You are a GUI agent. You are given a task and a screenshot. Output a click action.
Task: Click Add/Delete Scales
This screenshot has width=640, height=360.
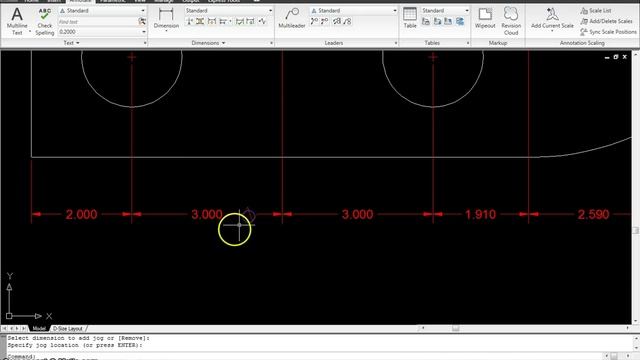point(607,21)
